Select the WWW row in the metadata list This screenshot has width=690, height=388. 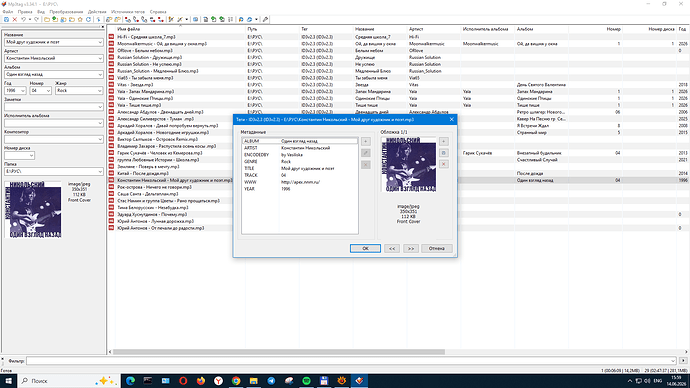point(300,182)
